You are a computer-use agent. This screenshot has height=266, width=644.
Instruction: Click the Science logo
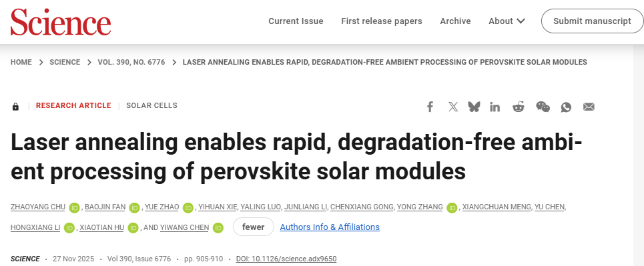pos(61,21)
